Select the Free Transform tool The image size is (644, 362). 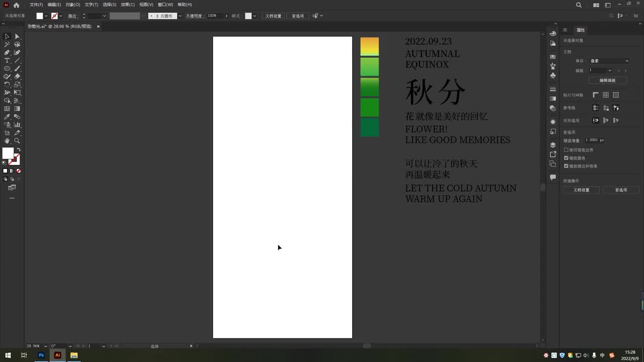point(17,93)
